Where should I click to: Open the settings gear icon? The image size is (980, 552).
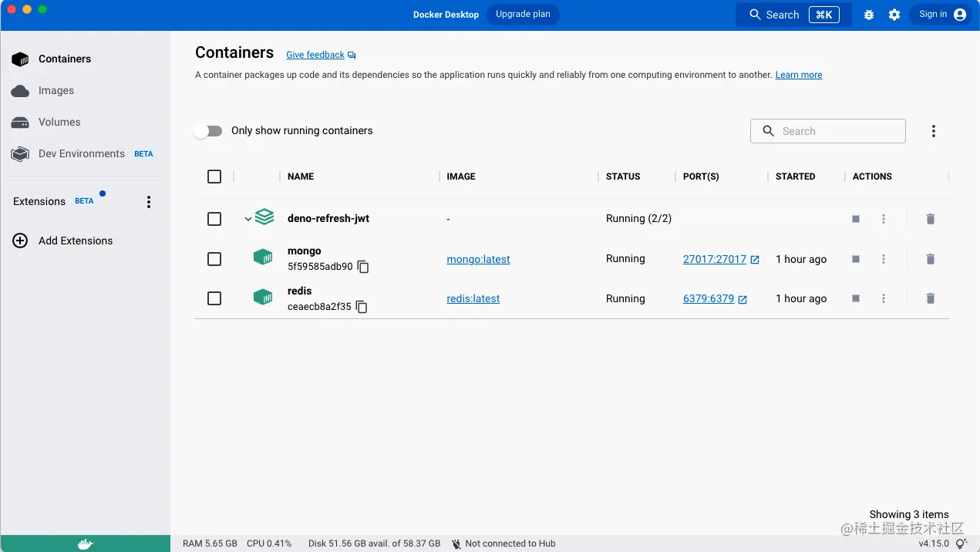pyautogui.click(x=894, y=15)
